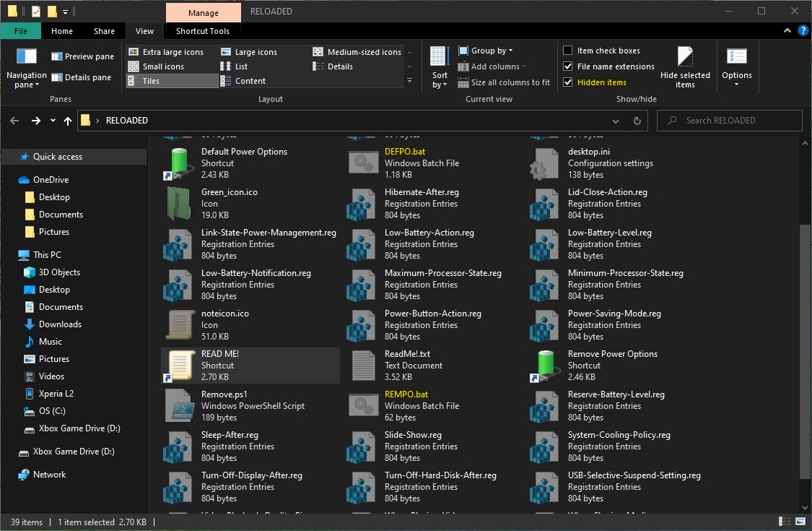Click the refresh icon beside address bar
This screenshot has height=531, width=812.
pyautogui.click(x=637, y=121)
